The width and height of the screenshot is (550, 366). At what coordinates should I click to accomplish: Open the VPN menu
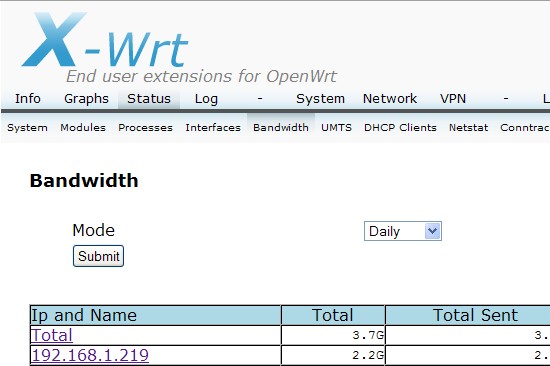(453, 99)
